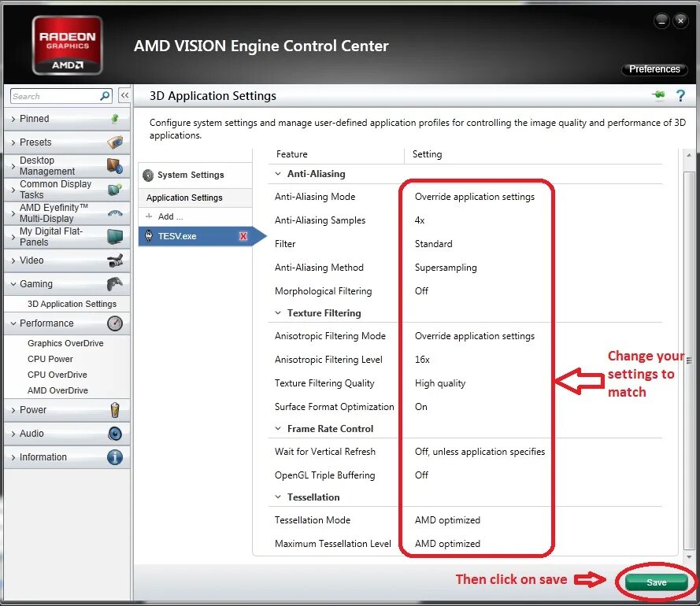This screenshot has height=606, width=700.
Task: Click the Performance gauge icon
Action: click(115, 323)
